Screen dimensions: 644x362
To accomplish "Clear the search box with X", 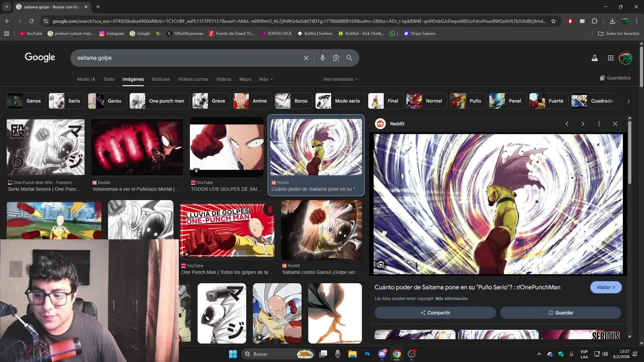I will tap(306, 58).
